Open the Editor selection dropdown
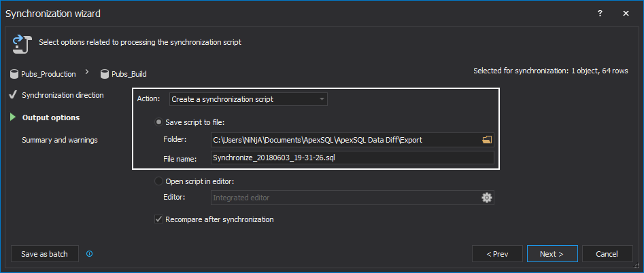Viewport: 644px width, 273px height. tap(344, 198)
